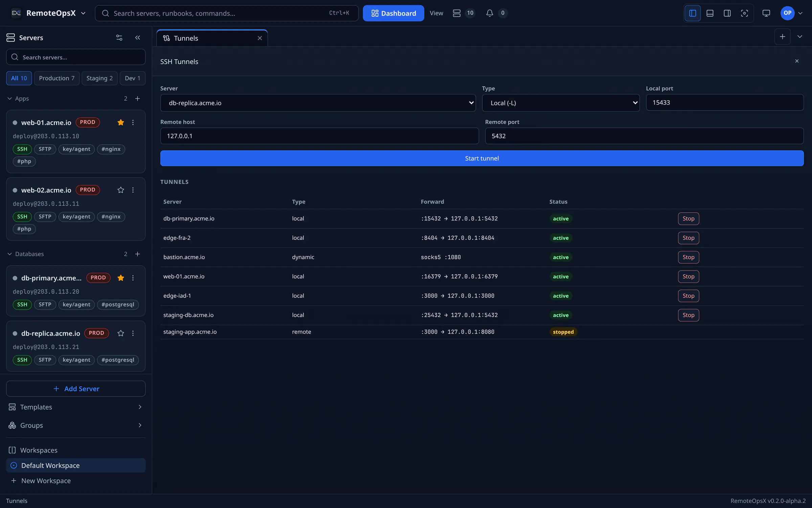Open web-01.acme.io more options menu
This screenshot has height=508, width=812.
click(133, 123)
